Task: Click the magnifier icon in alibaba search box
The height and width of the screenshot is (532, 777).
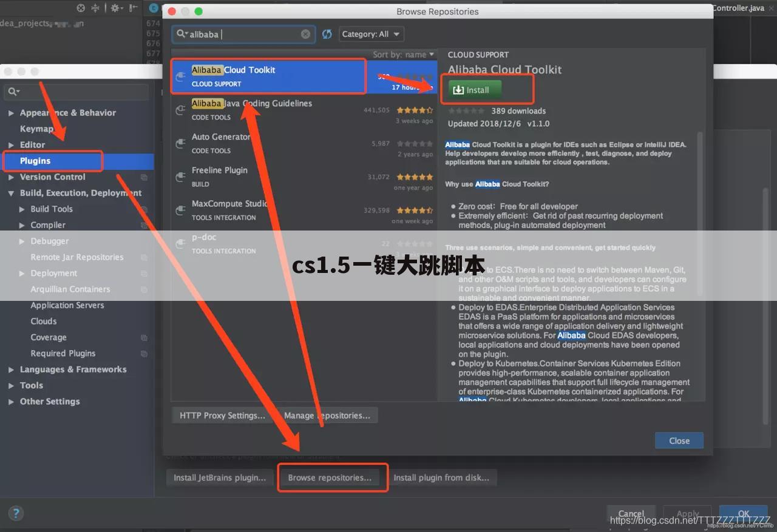Action: pyautogui.click(x=182, y=34)
